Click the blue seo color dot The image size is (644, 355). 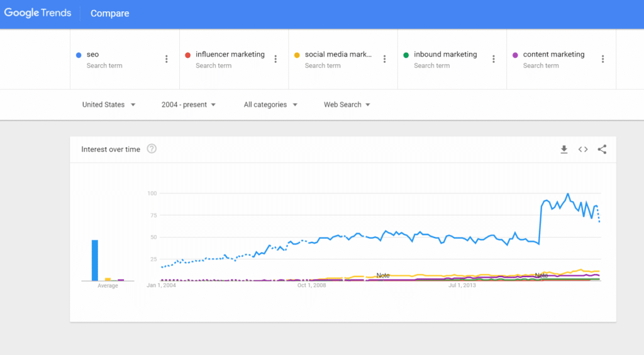click(x=79, y=55)
